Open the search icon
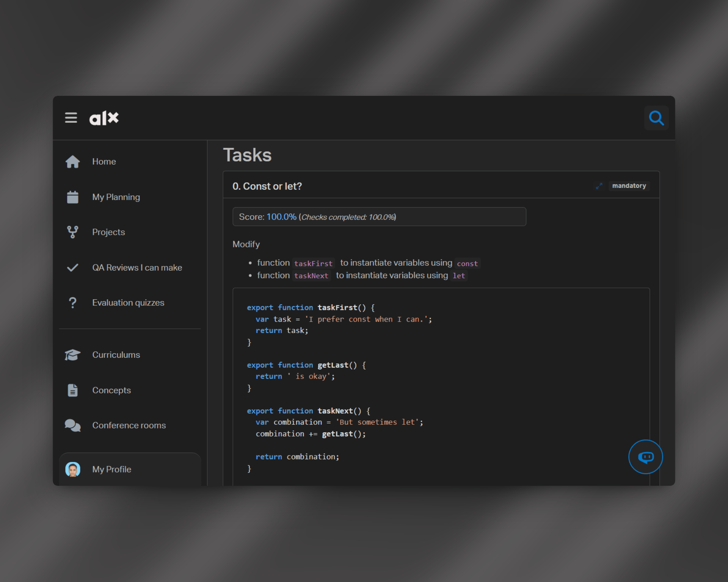This screenshot has width=728, height=582. pyautogui.click(x=656, y=118)
